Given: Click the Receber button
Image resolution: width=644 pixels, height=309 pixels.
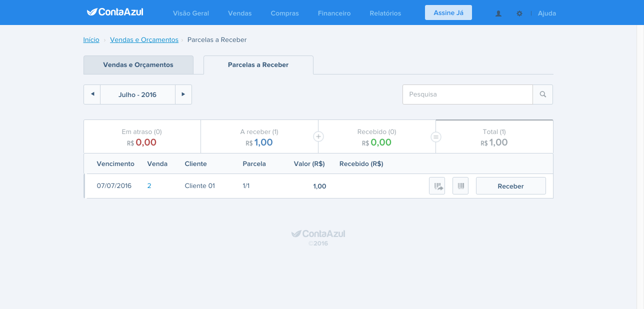Looking at the screenshot, I should (x=510, y=186).
